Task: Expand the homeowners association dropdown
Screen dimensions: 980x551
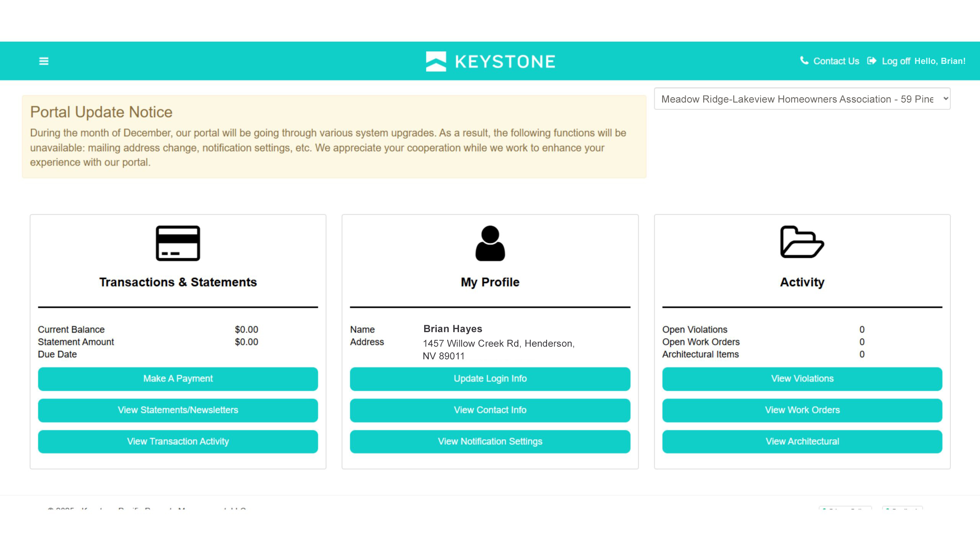Action: coord(802,99)
